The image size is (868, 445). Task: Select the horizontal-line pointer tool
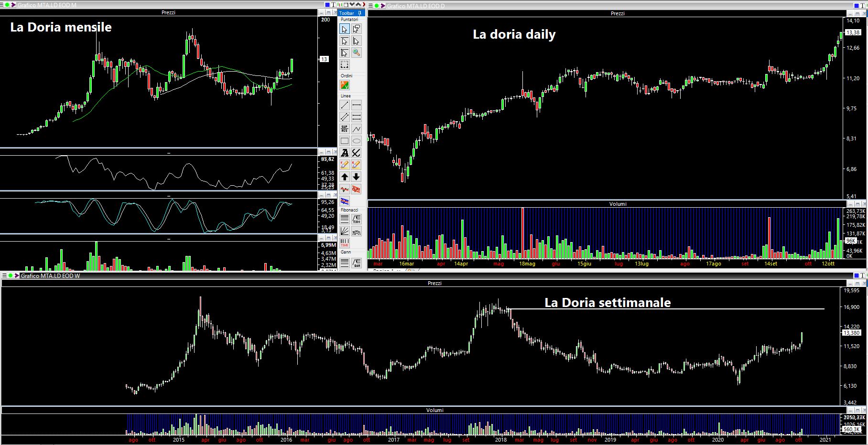click(x=345, y=41)
